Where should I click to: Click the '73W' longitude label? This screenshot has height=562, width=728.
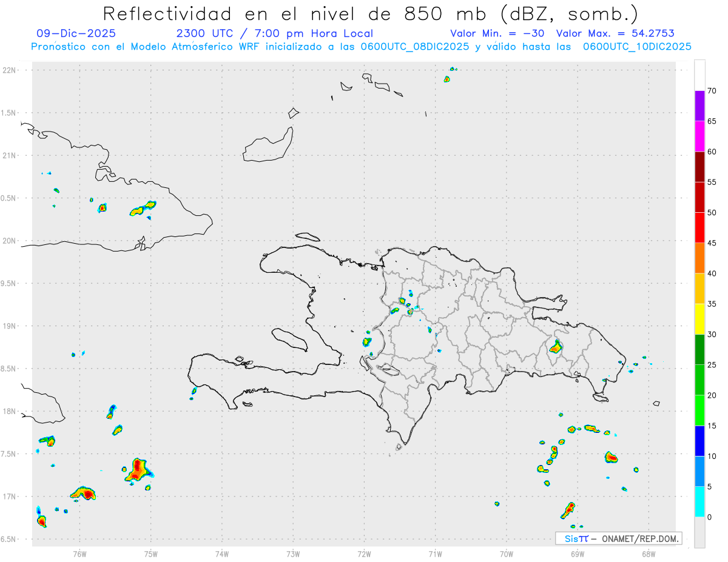point(293,554)
